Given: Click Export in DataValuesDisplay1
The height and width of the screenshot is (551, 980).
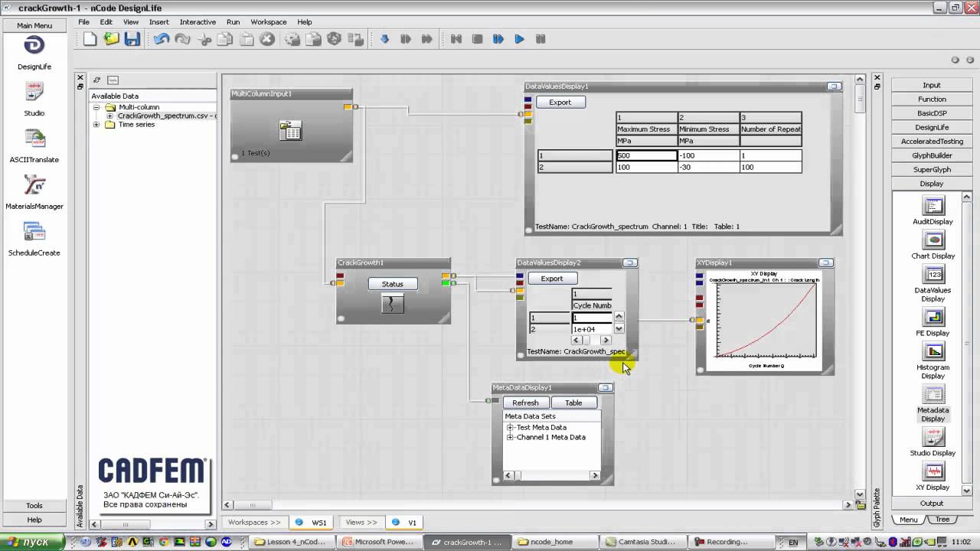Looking at the screenshot, I should (x=560, y=103).
